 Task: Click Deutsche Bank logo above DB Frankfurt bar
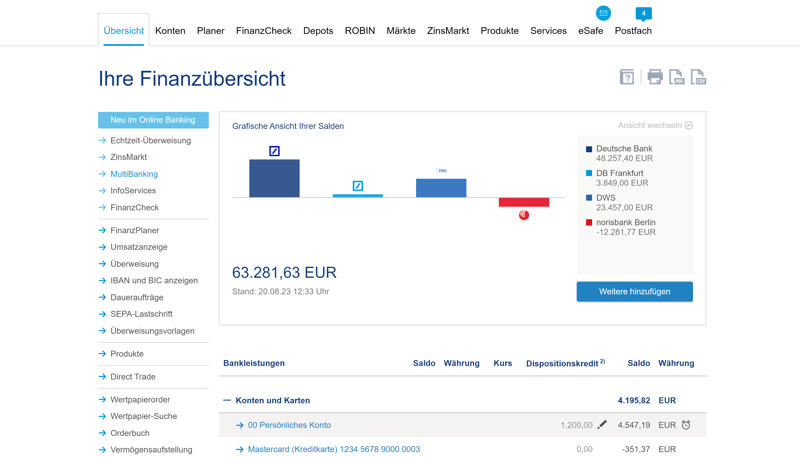358,186
